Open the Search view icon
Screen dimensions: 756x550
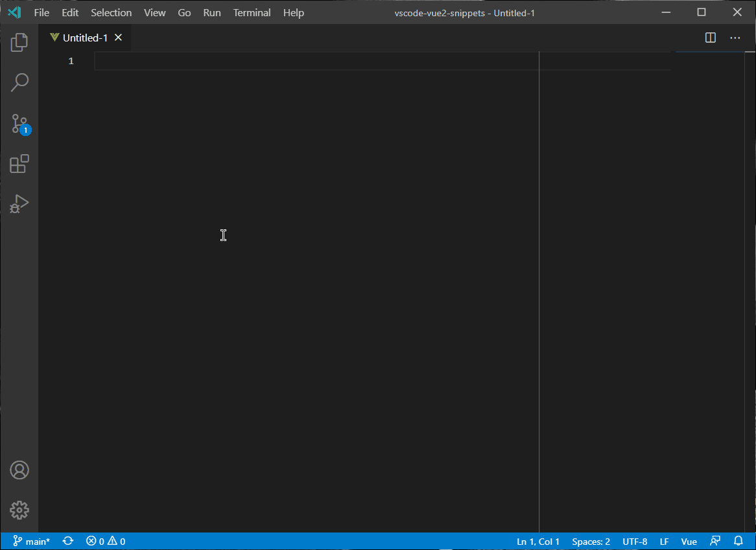point(19,82)
